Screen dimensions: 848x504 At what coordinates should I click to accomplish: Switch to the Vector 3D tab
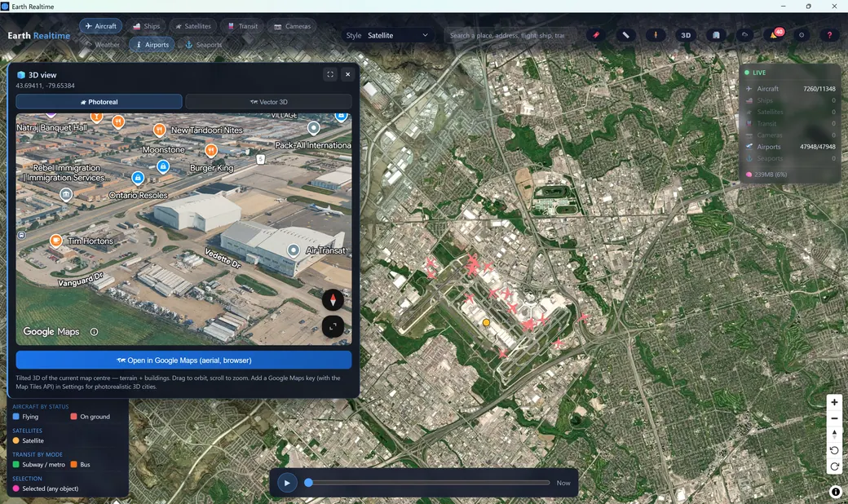(x=269, y=102)
